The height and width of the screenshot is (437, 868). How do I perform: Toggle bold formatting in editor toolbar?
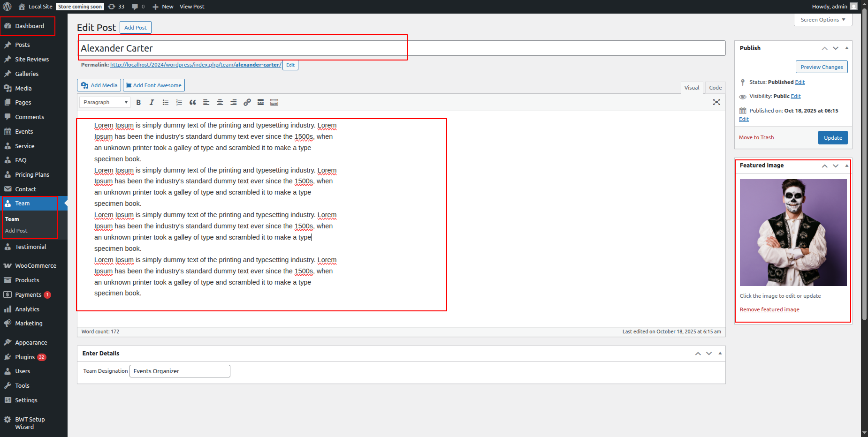click(138, 102)
